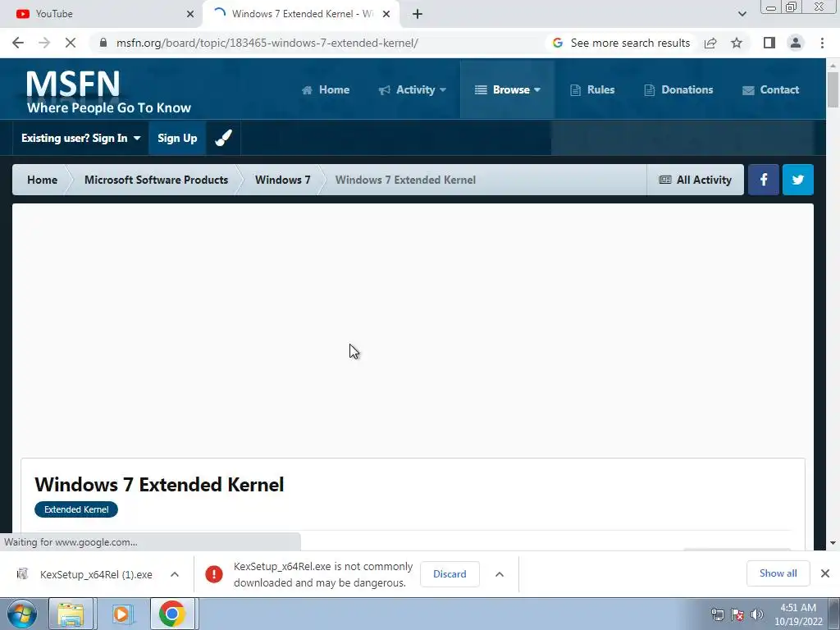Switch to the YouTube tab
840x630 pixels.
point(102,14)
